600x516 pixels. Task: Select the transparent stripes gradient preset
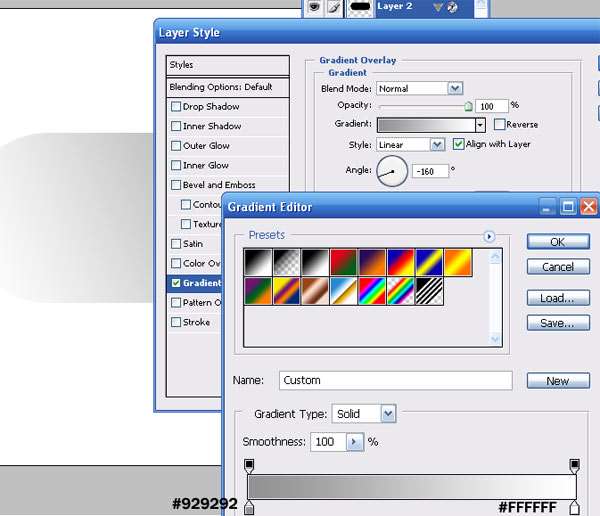429,291
